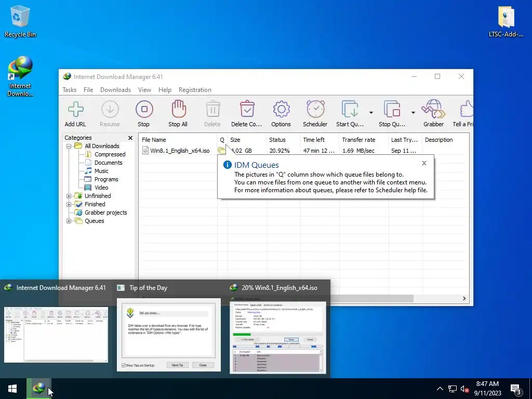Click the taskbar clock showing 8:47 AM
Screen dimensions: 532x399
[487, 389]
